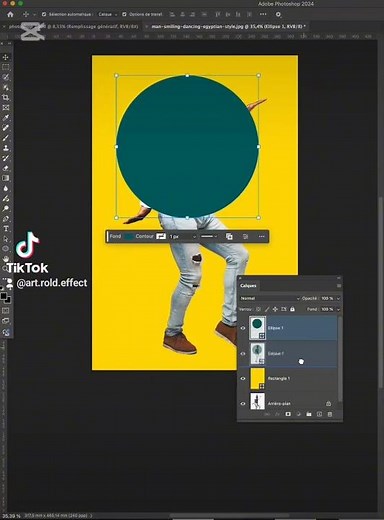Open more options in contextual task bar

tap(262, 236)
